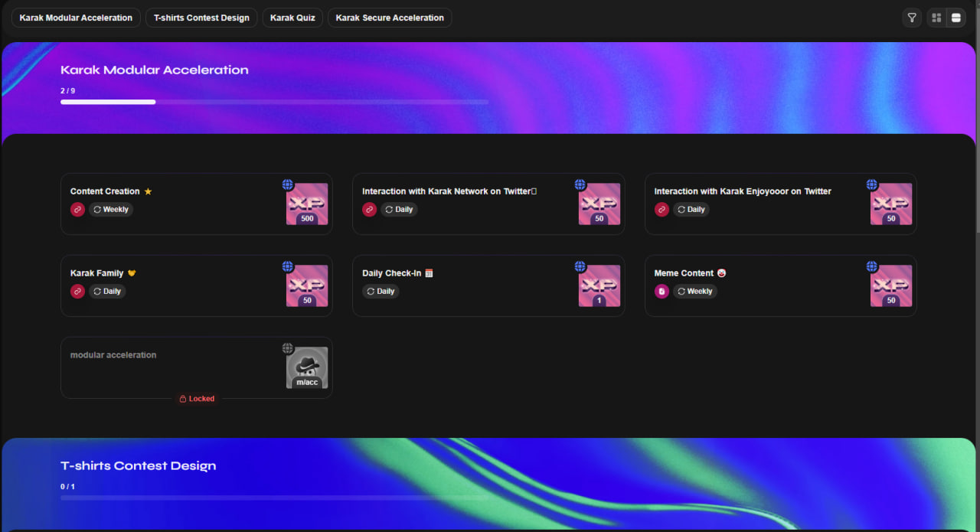Open the 500 XP reward thumbnail

click(x=307, y=204)
